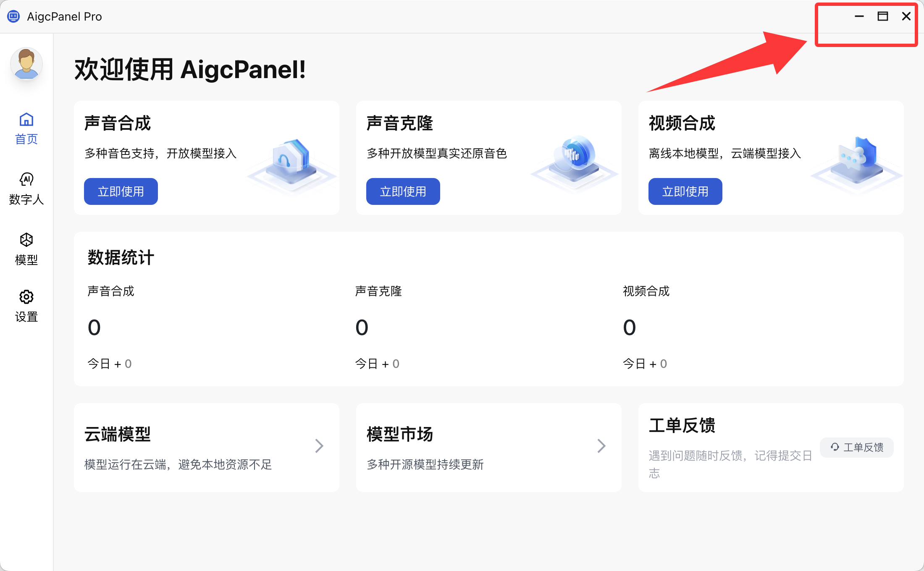Click the 视频合成 statistics count
This screenshot has width=924, height=571.
tap(630, 327)
